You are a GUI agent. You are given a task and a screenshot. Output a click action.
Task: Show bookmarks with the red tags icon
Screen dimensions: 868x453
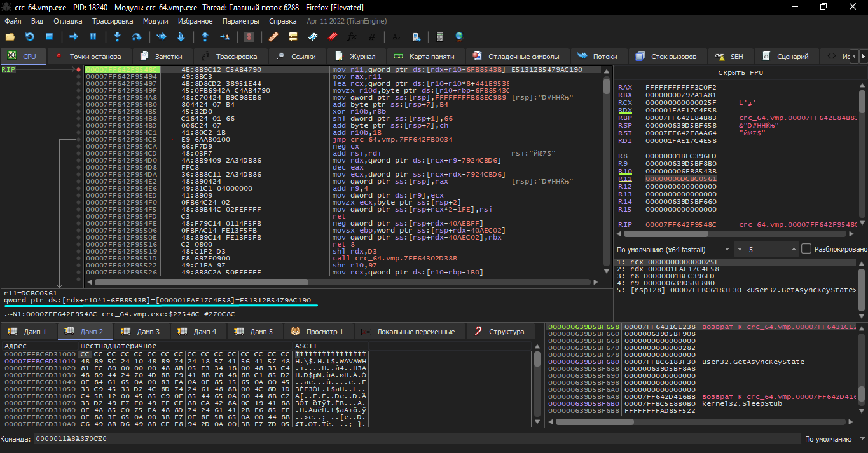pyautogui.click(x=332, y=37)
